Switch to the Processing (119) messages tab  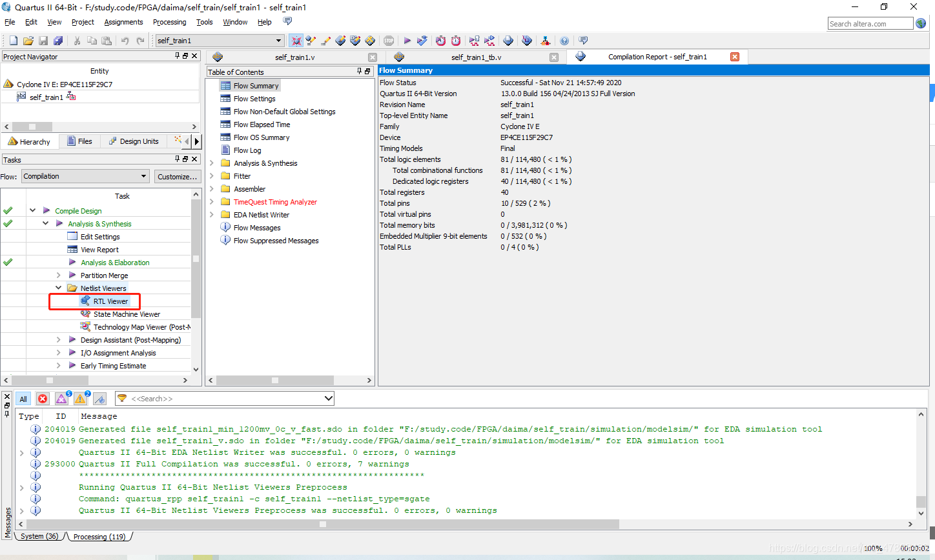(99, 537)
